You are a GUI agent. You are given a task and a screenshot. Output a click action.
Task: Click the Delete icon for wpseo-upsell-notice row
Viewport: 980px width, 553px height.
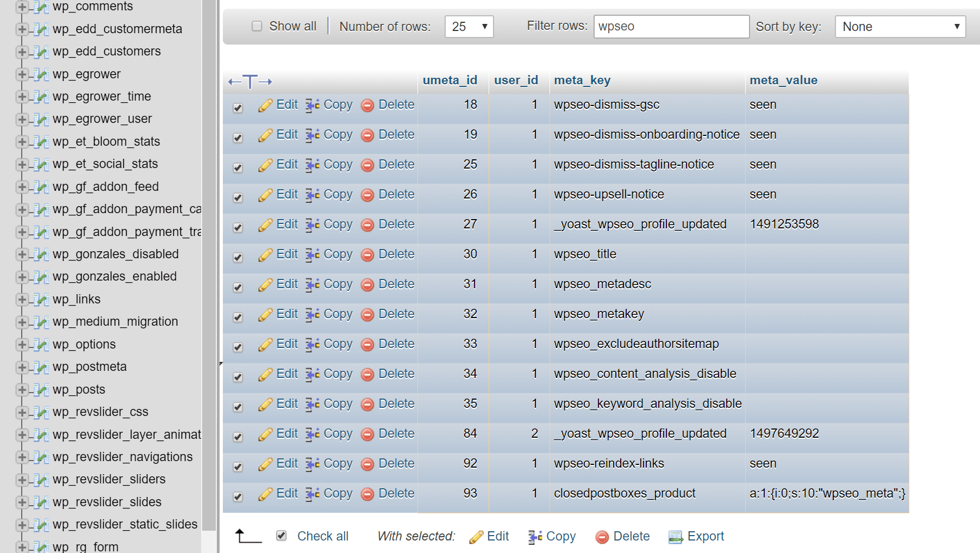368,195
